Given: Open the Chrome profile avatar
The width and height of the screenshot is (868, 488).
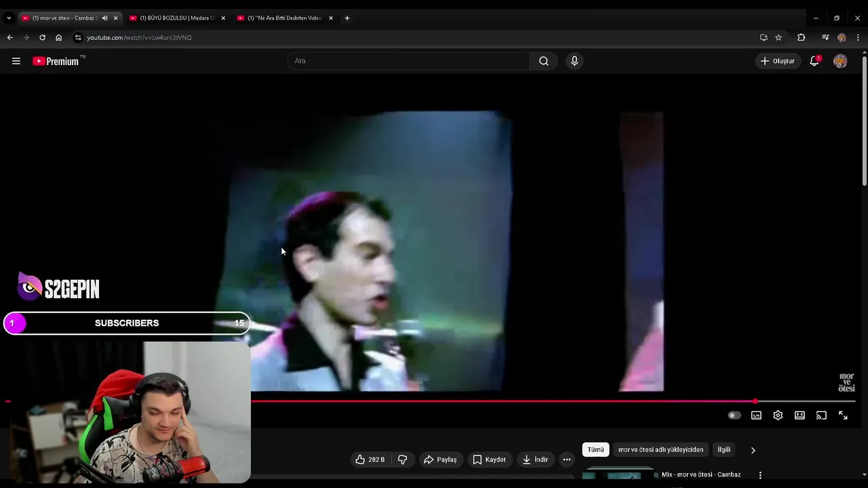Looking at the screenshot, I should 842,38.
